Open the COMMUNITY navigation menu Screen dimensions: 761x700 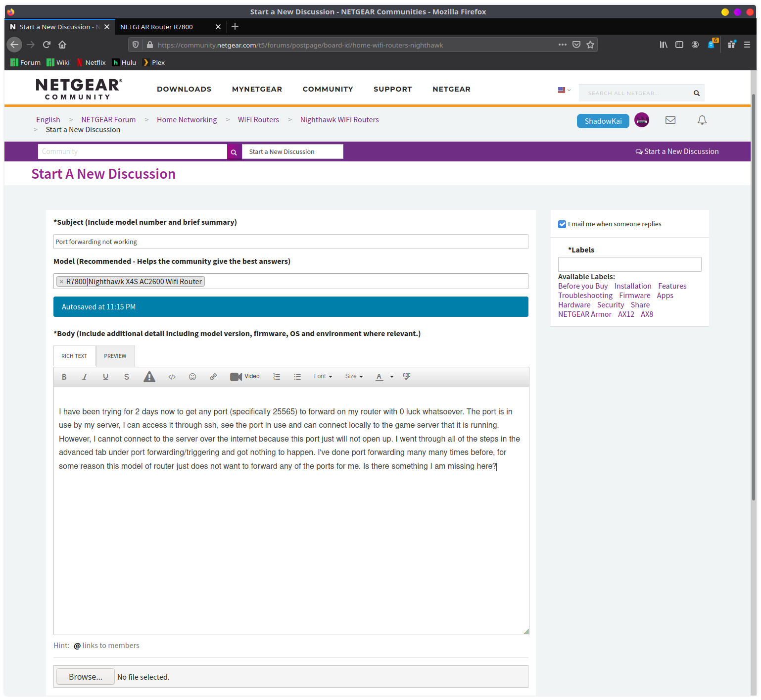click(x=328, y=89)
